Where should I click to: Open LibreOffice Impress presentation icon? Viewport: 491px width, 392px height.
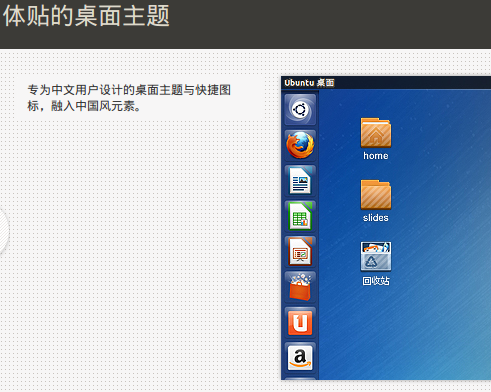point(300,252)
